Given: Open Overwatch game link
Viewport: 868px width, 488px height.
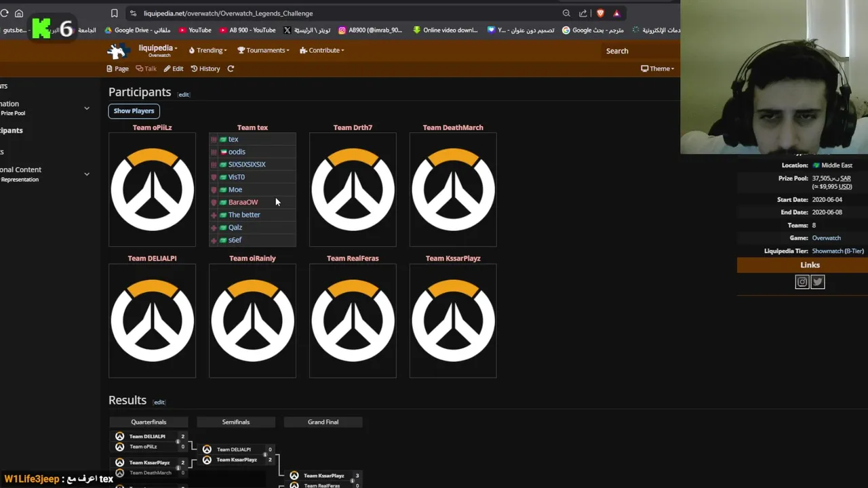Looking at the screenshot, I should 826,238.
